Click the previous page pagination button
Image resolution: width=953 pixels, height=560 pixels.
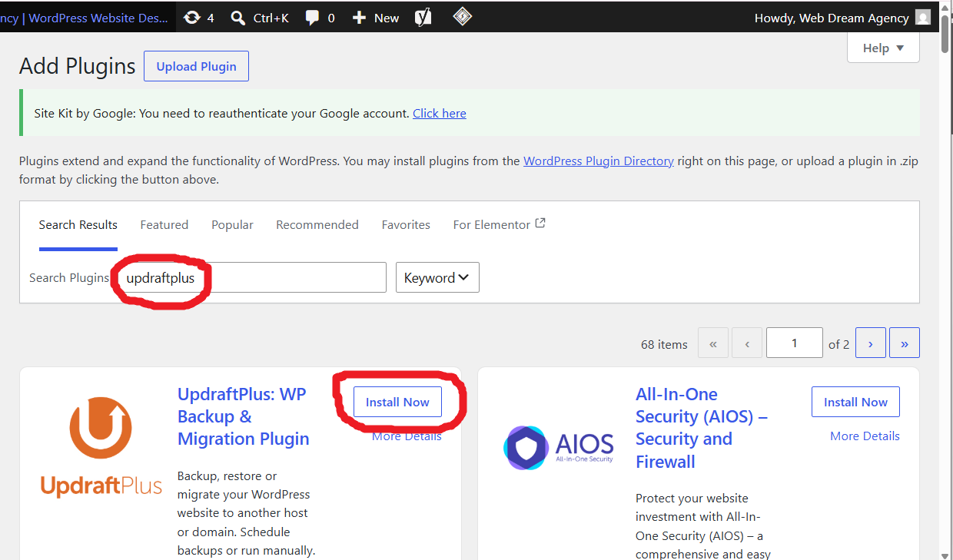747,343
